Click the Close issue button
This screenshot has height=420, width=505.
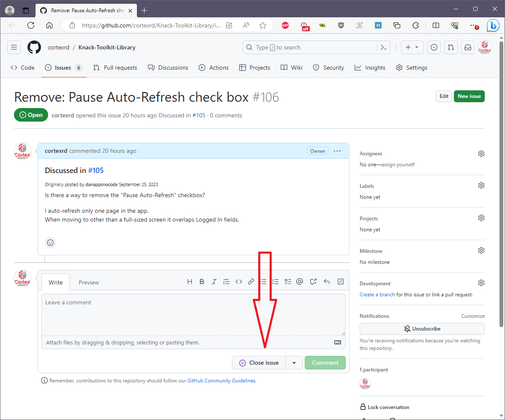click(x=259, y=363)
